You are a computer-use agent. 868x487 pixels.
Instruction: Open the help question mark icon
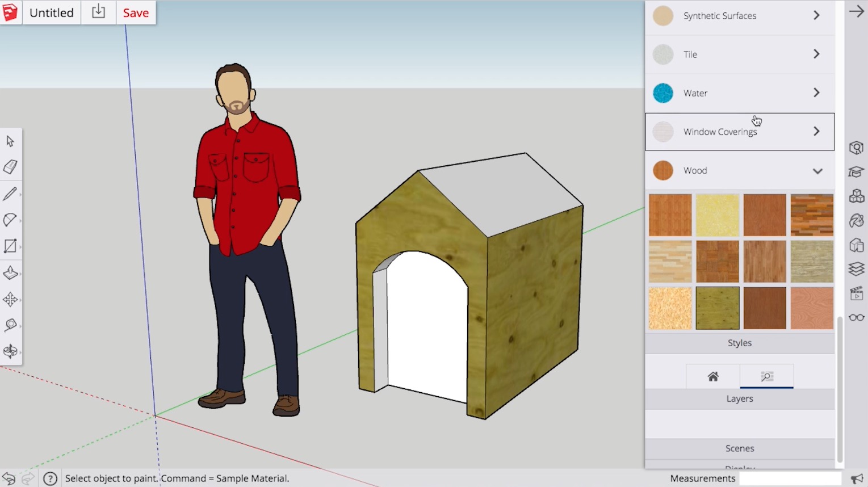click(x=50, y=478)
